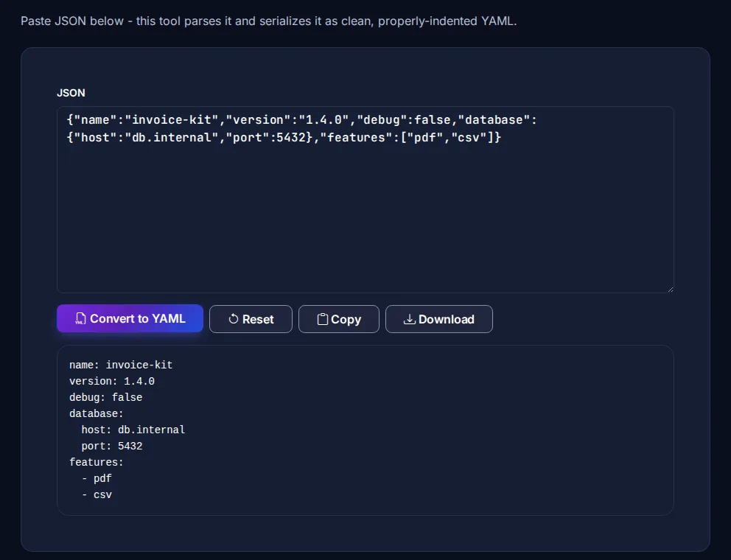Focus the JSON input textarea
Screen dimensions: 731x560
click(365, 200)
